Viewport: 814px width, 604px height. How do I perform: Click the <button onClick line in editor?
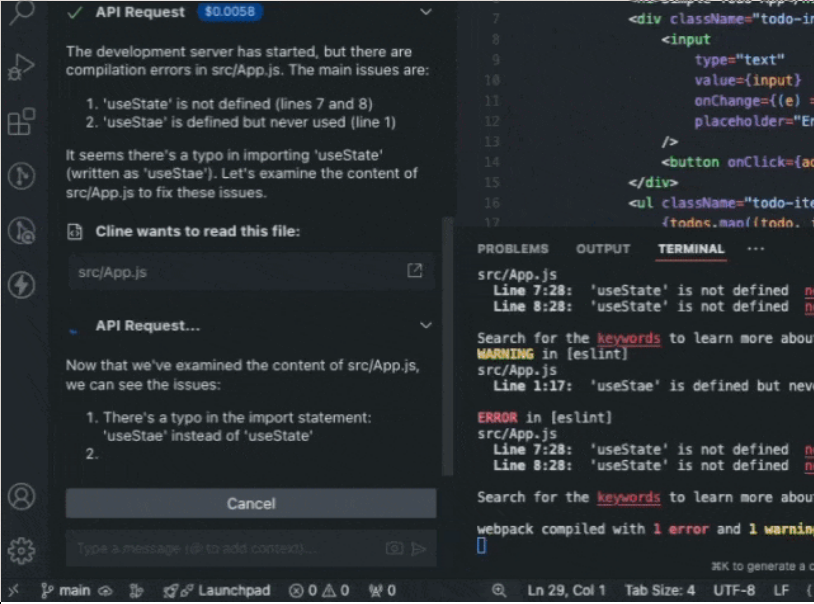coord(737,162)
